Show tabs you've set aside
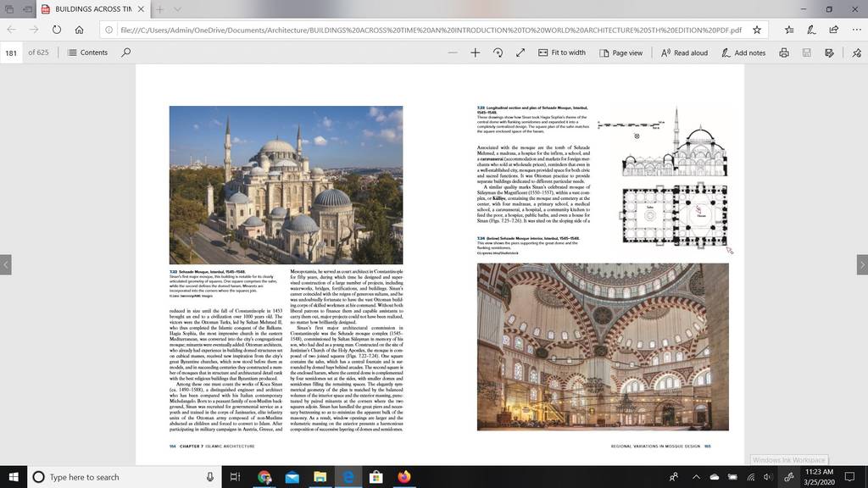This screenshot has width=868, height=488. click(x=9, y=8)
